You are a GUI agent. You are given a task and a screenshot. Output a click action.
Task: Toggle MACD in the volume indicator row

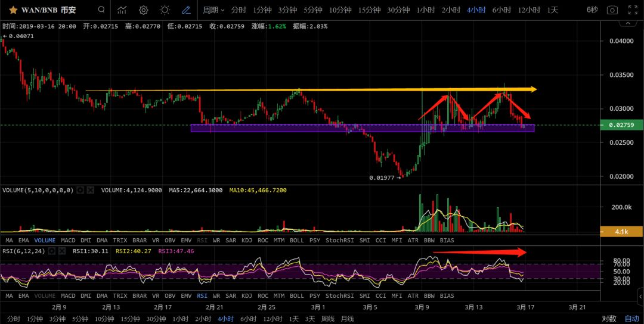(68, 240)
